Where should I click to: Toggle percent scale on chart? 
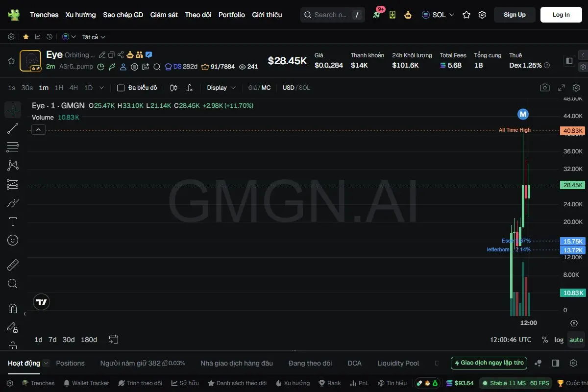[545, 340]
